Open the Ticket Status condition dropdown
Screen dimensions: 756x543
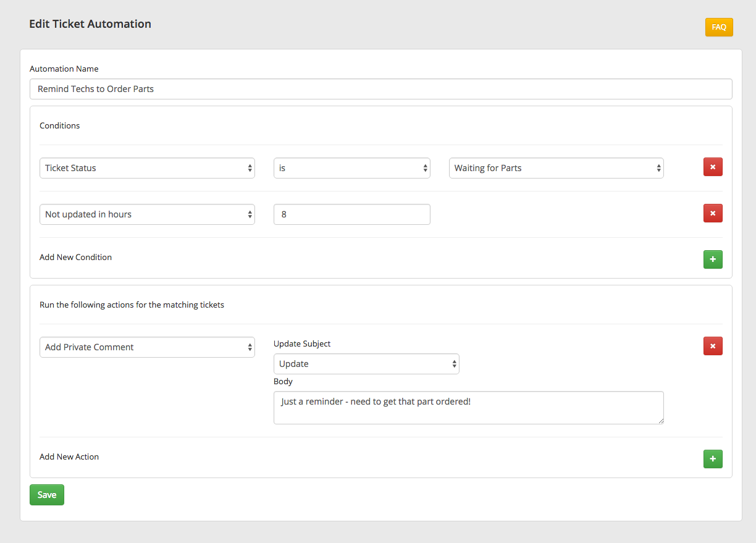pyautogui.click(x=147, y=168)
